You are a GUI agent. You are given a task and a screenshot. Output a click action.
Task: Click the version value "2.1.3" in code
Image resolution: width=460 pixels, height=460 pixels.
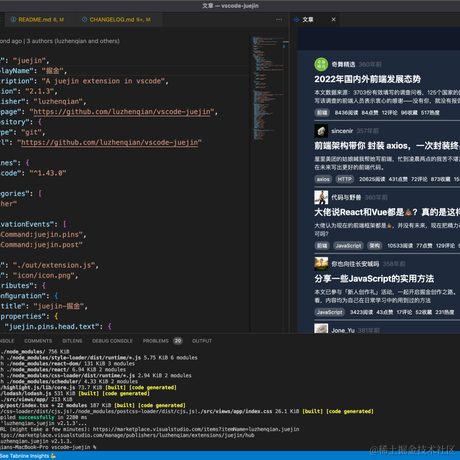41,91
